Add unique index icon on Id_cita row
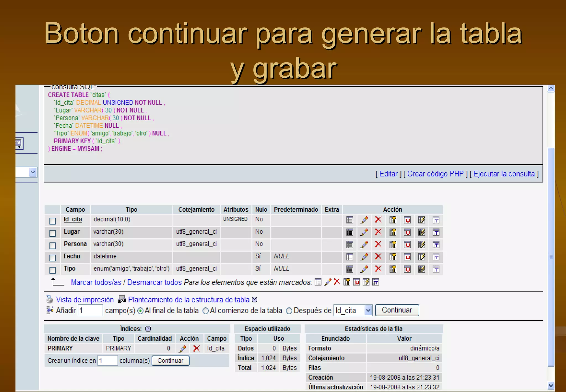 407,220
